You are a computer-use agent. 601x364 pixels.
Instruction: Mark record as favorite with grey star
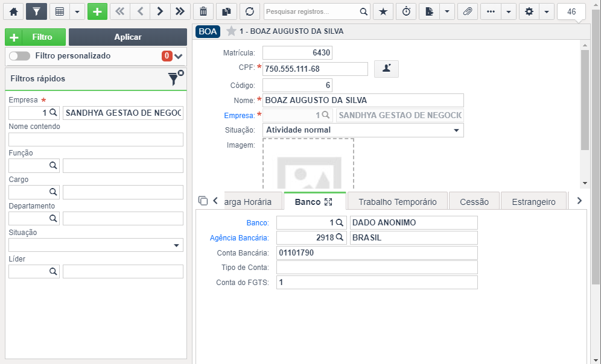click(x=231, y=31)
